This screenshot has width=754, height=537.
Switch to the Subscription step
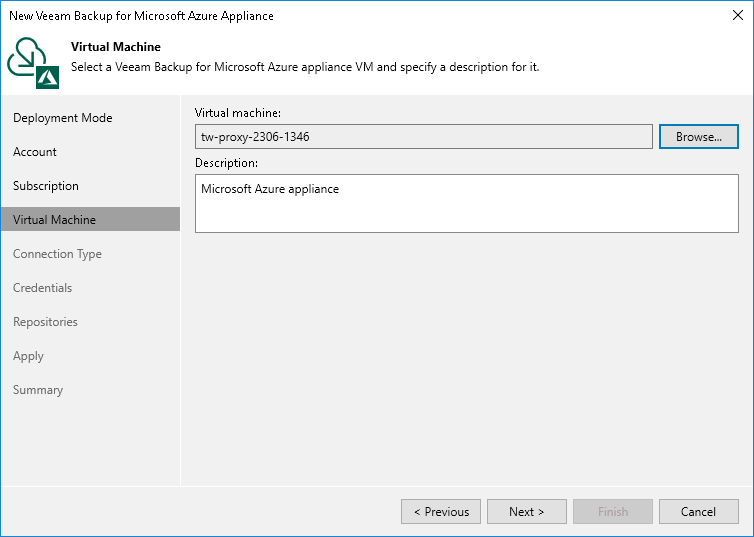(45, 186)
